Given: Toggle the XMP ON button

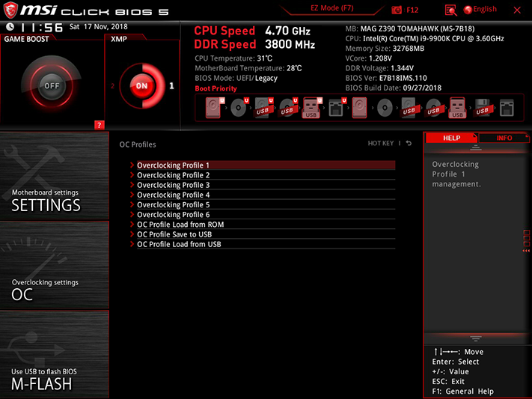Looking at the screenshot, I should [x=142, y=86].
